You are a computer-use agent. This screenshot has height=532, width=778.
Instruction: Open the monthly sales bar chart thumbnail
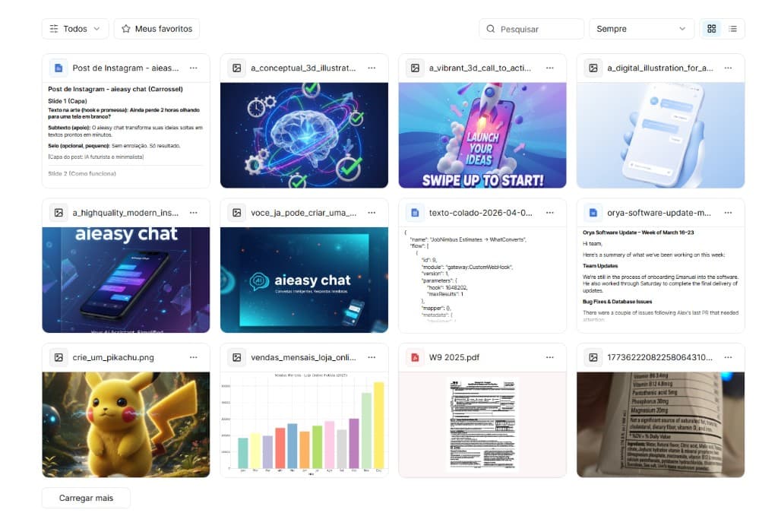(x=304, y=425)
